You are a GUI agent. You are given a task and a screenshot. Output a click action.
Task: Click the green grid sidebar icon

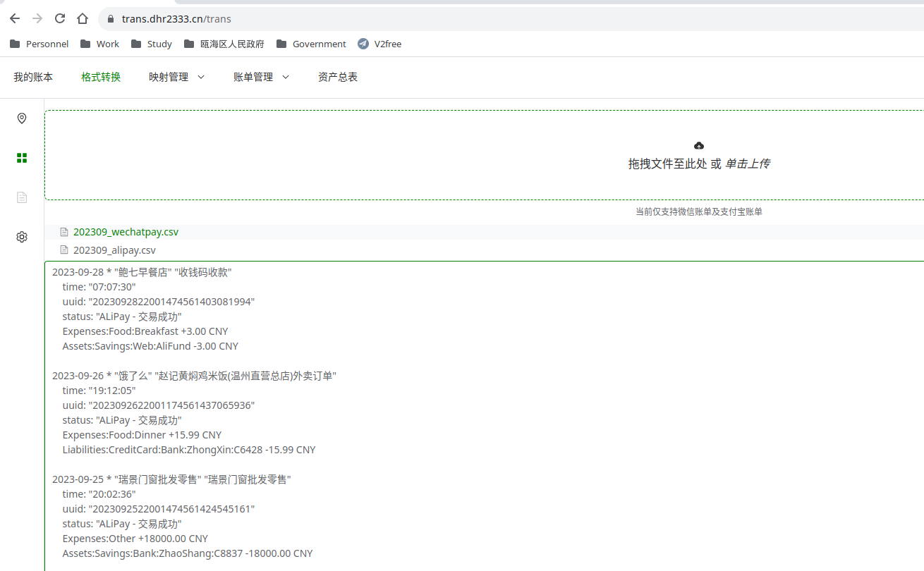[x=22, y=158]
